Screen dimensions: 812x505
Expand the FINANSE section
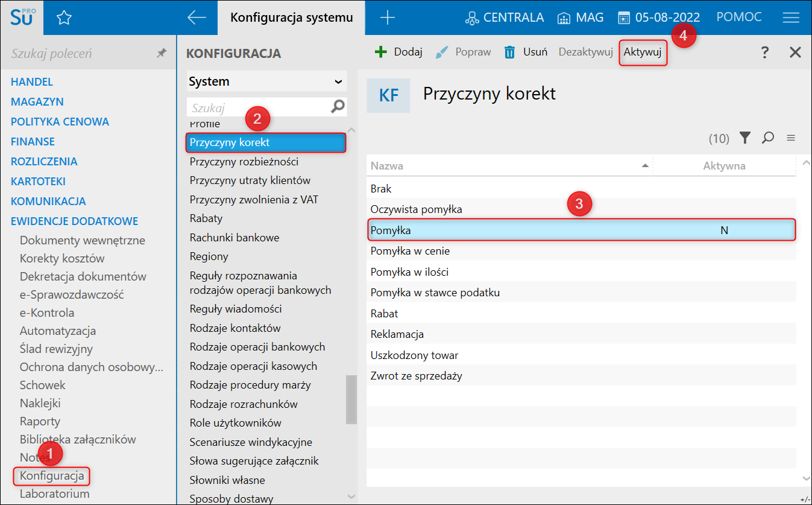[33, 141]
